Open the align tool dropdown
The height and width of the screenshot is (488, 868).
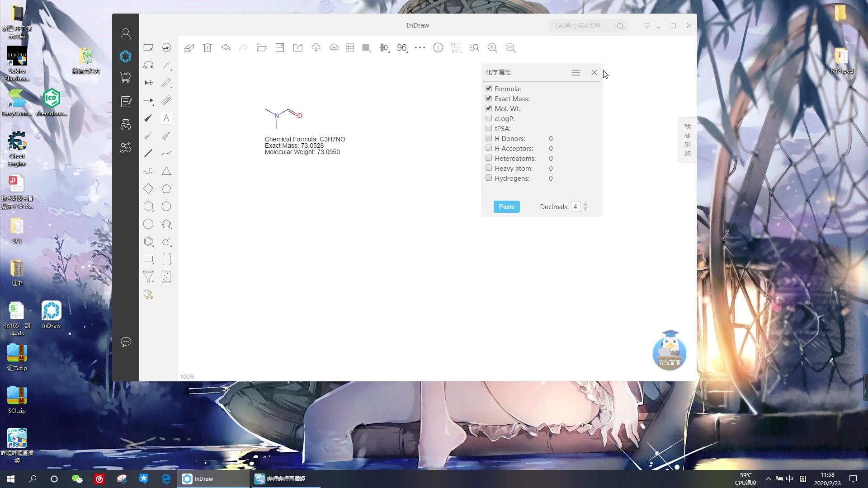[384, 47]
